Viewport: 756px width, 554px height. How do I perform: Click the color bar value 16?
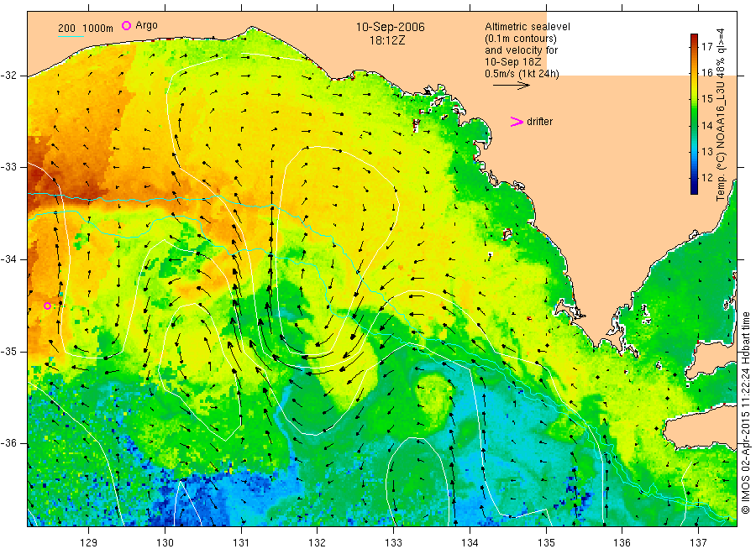[x=706, y=72]
